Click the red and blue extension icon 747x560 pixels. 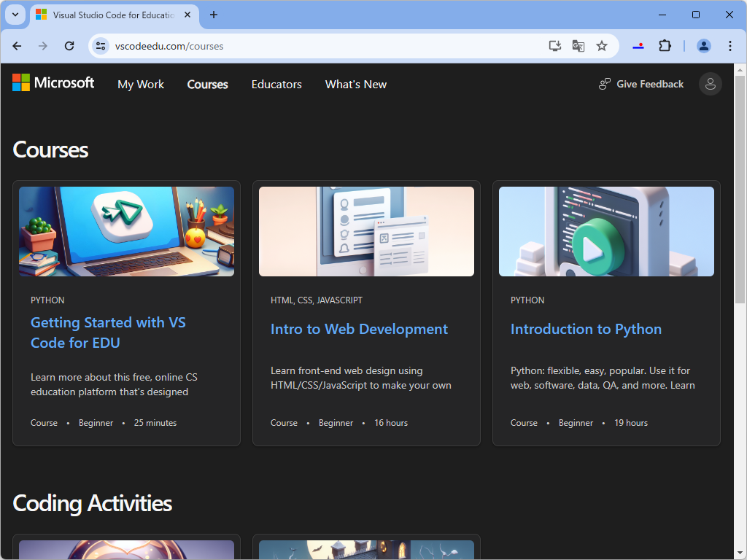pos(638,46)
